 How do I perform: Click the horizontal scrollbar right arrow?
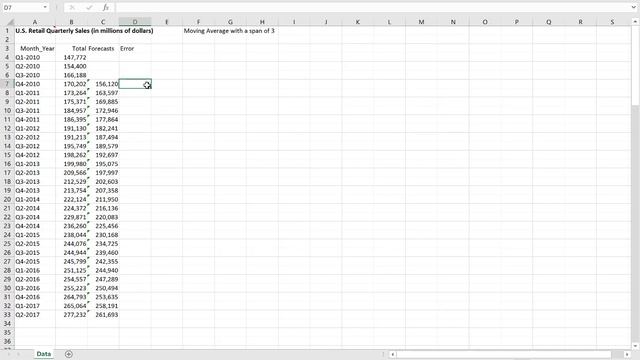click(x=627, y=354)
